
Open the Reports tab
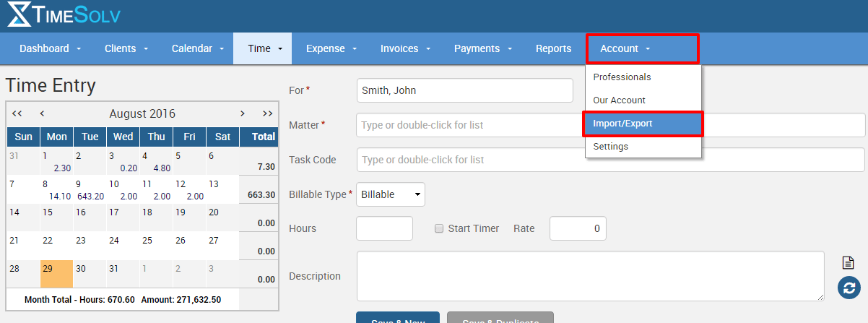[553, 48]
